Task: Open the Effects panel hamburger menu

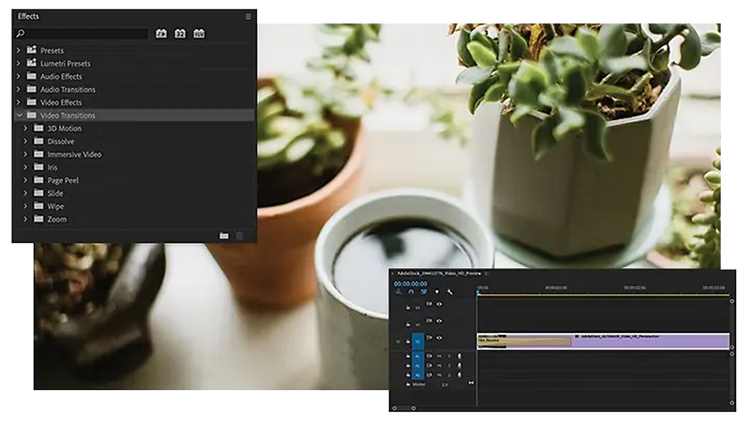Action: pos(248,17)
